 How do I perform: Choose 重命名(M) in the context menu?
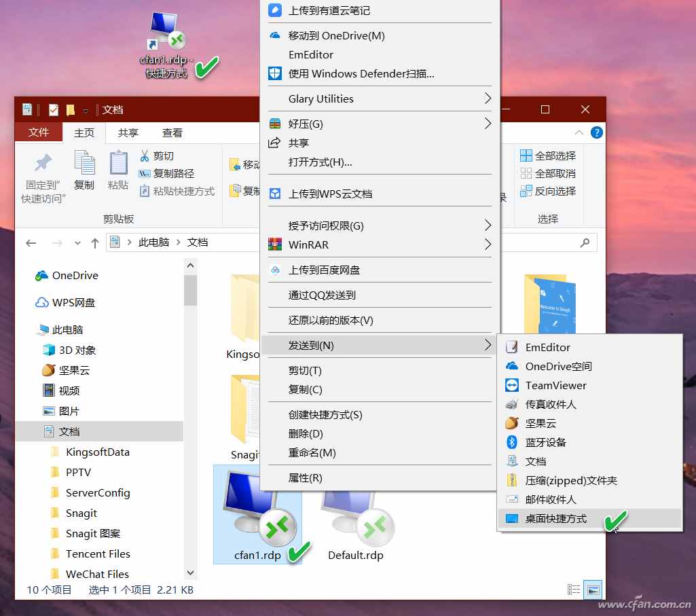380,453
